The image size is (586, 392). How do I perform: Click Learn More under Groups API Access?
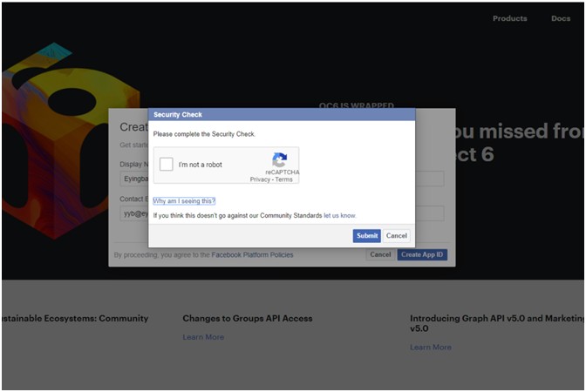coord(203,337)
